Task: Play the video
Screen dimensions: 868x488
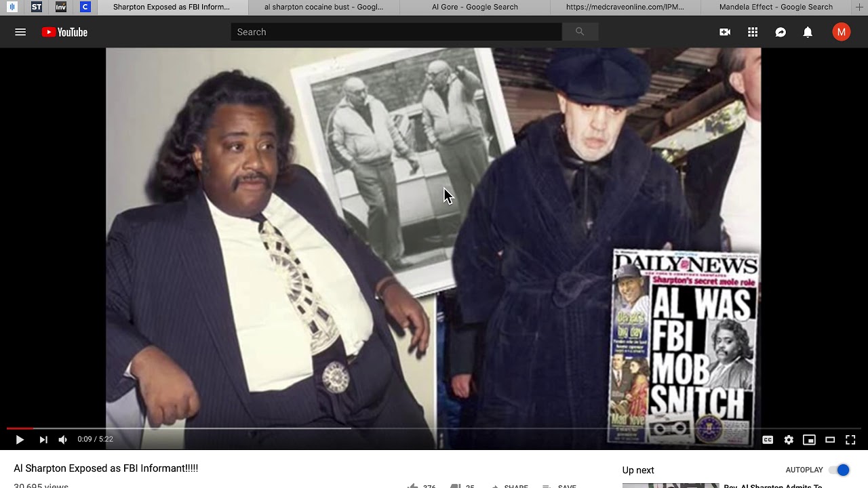Action: click(20, 440)
